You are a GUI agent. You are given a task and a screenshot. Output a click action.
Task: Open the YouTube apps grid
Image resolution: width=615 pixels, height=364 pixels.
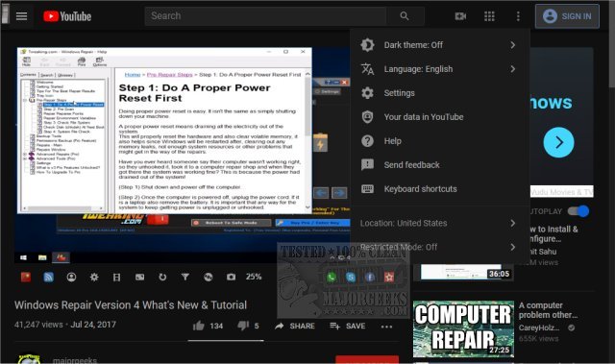489,16
